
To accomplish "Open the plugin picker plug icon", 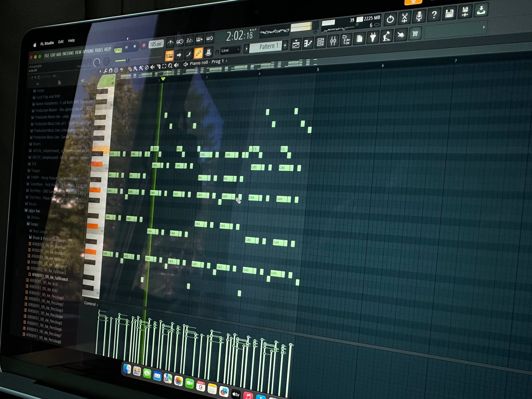I will coord(373,38).
